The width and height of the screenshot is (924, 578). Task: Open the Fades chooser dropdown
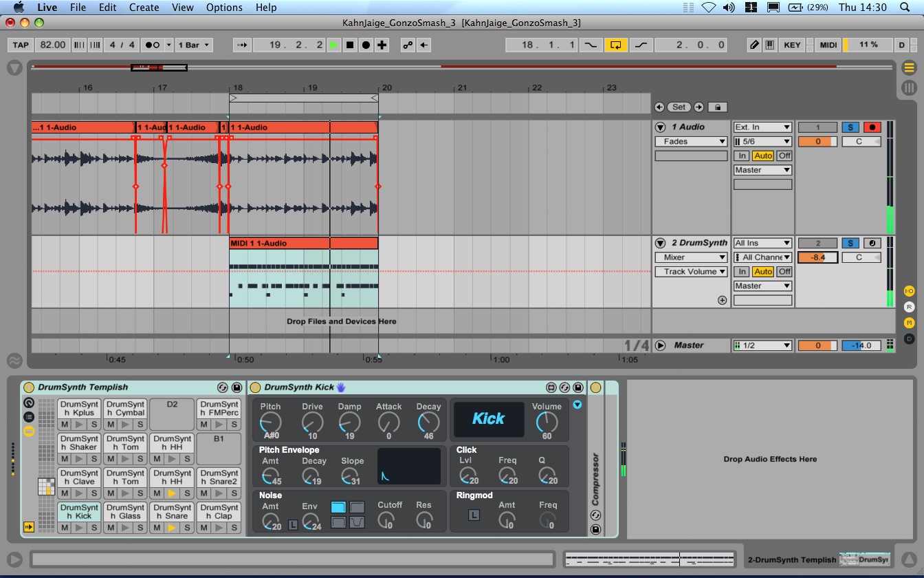pos(691,142)
